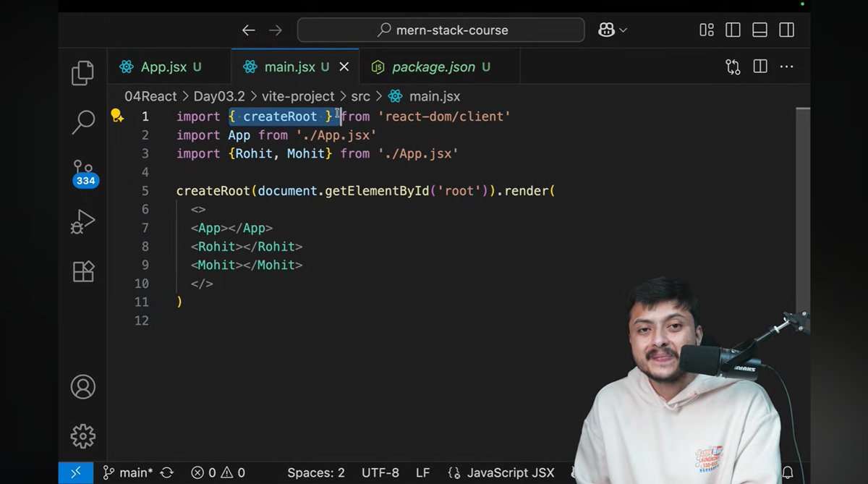Click the src breadcrumb
The height and width of the screenshot is (484, 868).
point(360,96)
